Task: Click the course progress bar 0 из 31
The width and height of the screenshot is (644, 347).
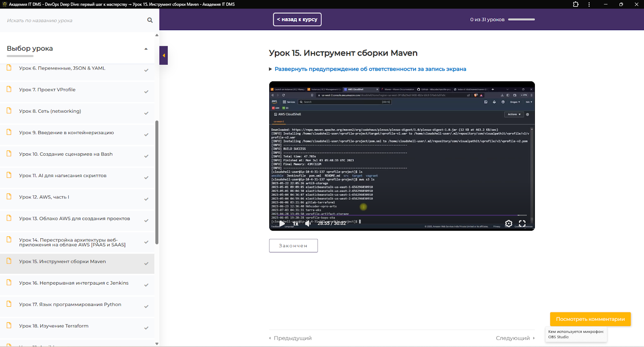Action: tap(521, 19)
